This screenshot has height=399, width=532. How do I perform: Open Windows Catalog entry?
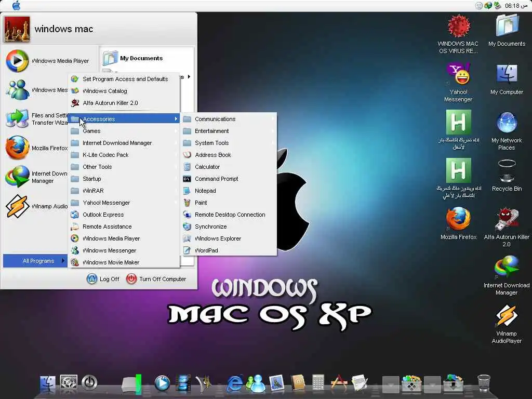pyautogui.click(x=124, y=90)
